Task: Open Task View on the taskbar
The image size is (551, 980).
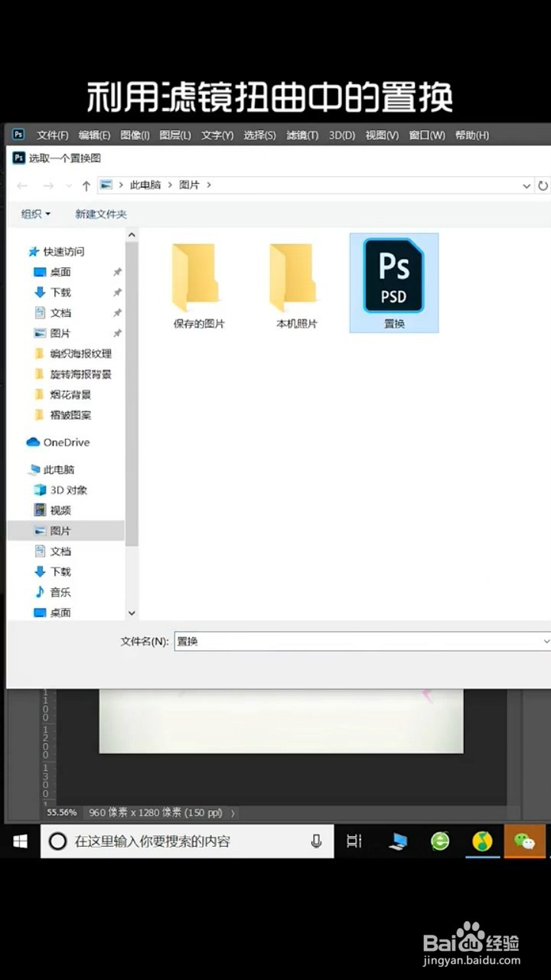Action: [x=354, y=841]
